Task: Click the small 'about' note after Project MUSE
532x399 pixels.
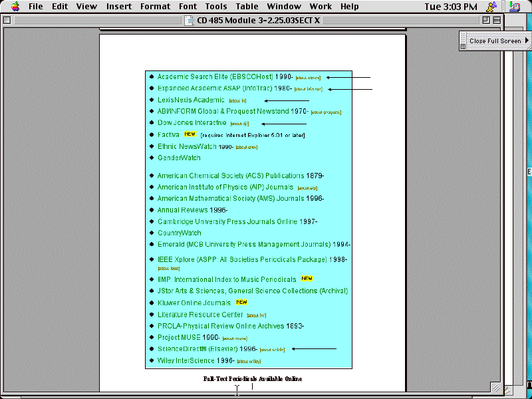Action: coord(235,338)
